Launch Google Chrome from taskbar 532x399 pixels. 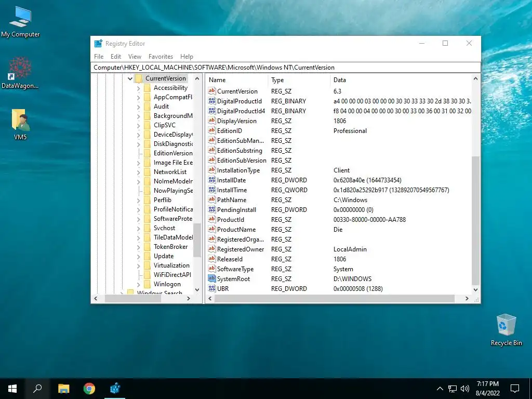(89, 389)
